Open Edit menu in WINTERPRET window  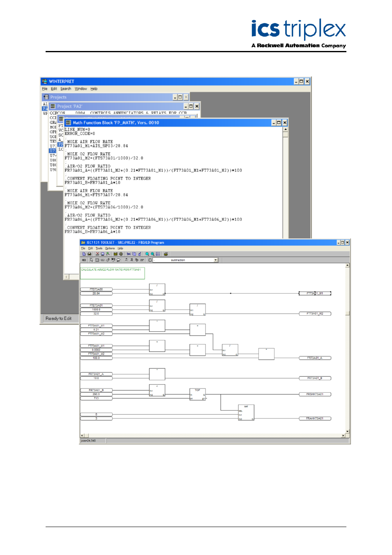54,89
